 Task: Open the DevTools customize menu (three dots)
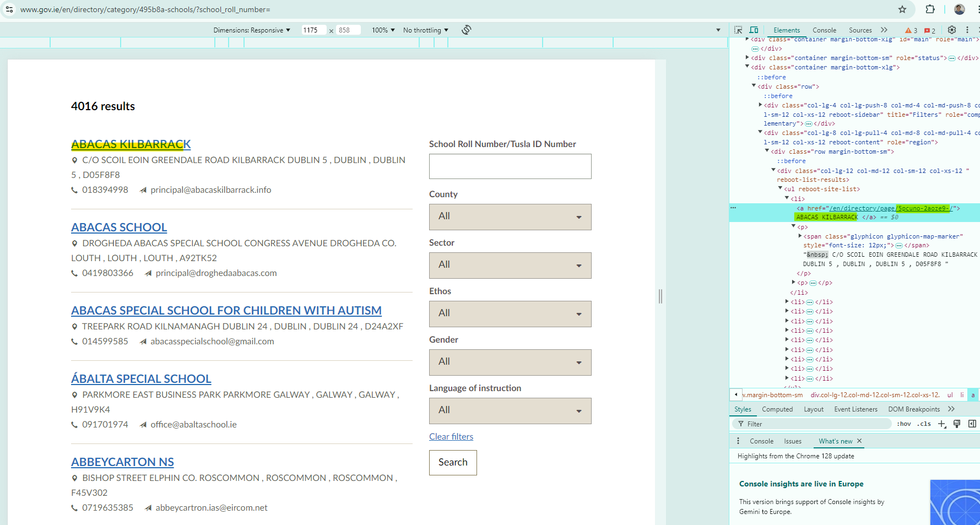pos(967,30)
